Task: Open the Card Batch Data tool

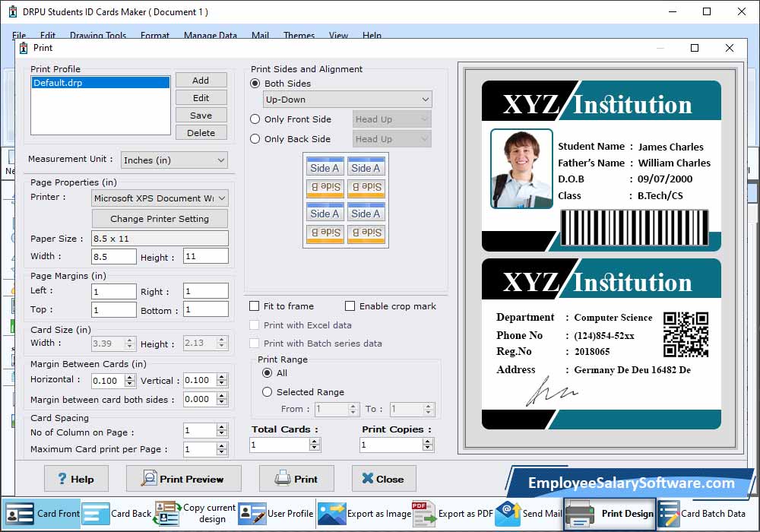Action: click(x=701, y=514)
